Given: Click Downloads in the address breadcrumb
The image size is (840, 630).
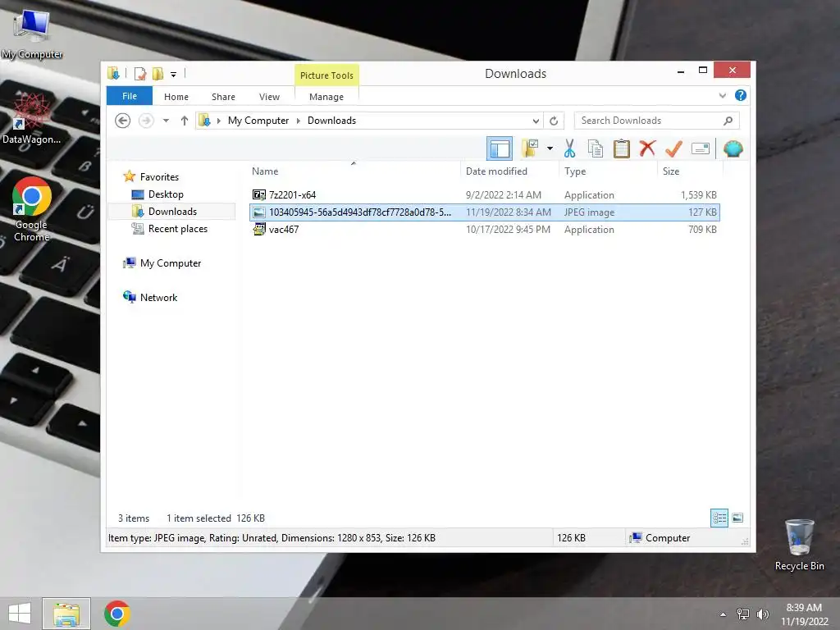Looking at the screenshot, I should coord(331,121).
